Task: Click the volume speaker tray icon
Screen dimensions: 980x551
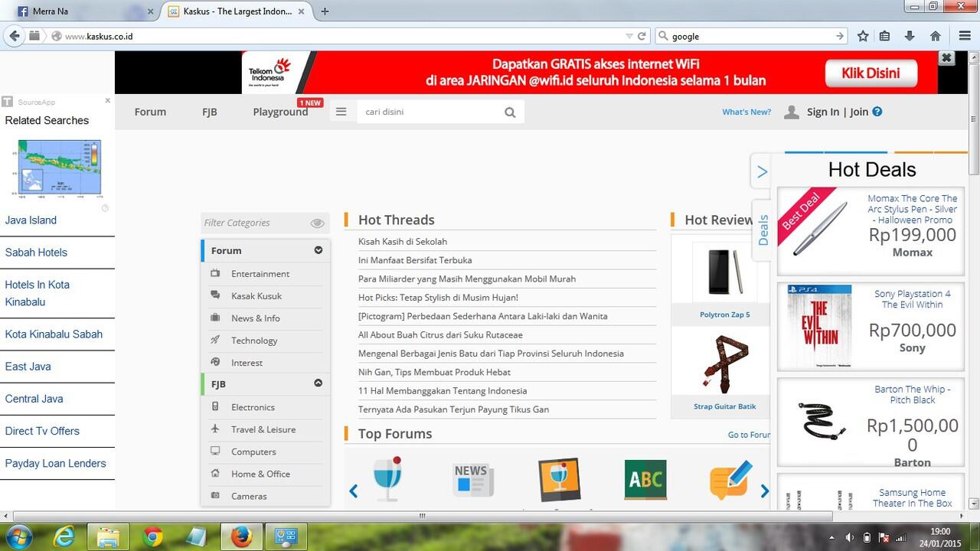Action: 850,536
